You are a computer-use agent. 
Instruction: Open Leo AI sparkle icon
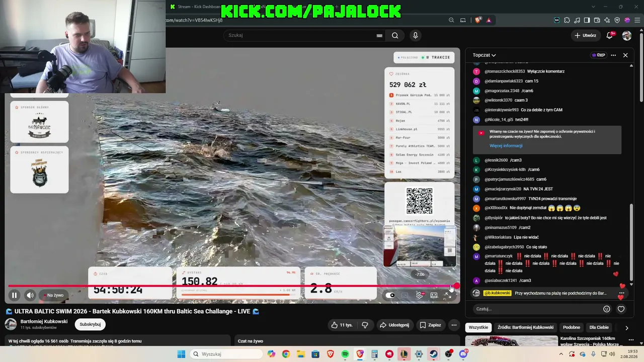coord(607,20)
